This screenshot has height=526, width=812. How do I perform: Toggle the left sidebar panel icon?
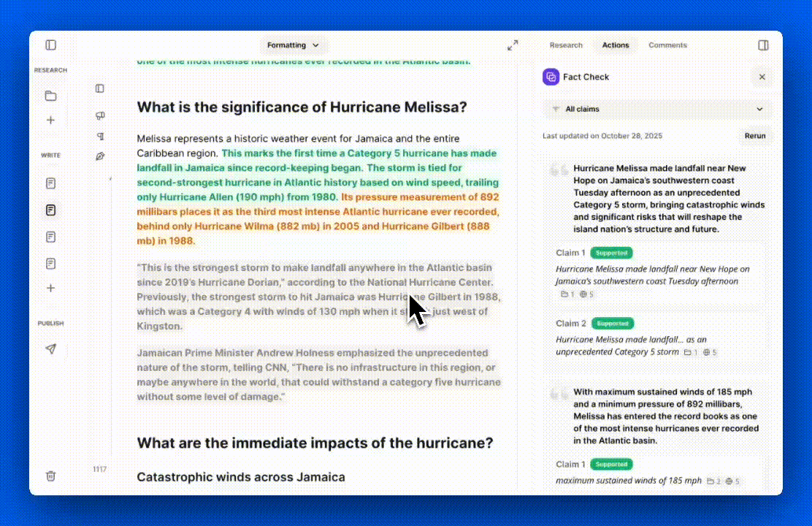pos(51,45)
